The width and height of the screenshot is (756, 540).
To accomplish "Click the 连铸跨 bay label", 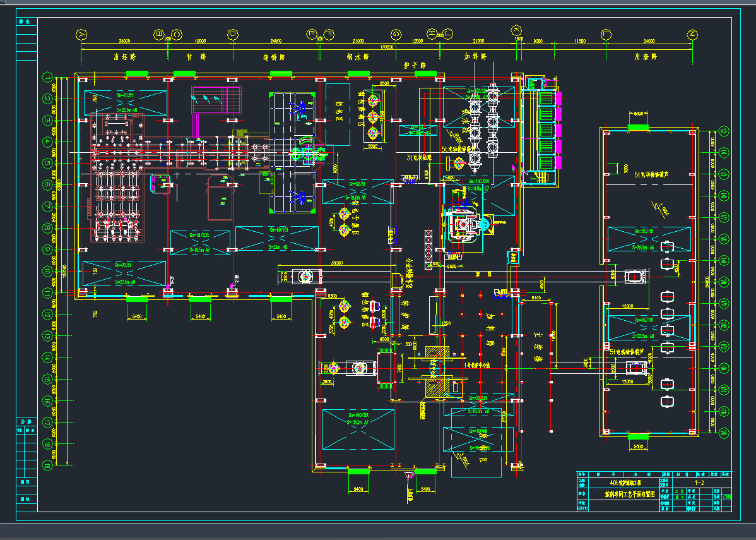I will (x=274, y=57).
